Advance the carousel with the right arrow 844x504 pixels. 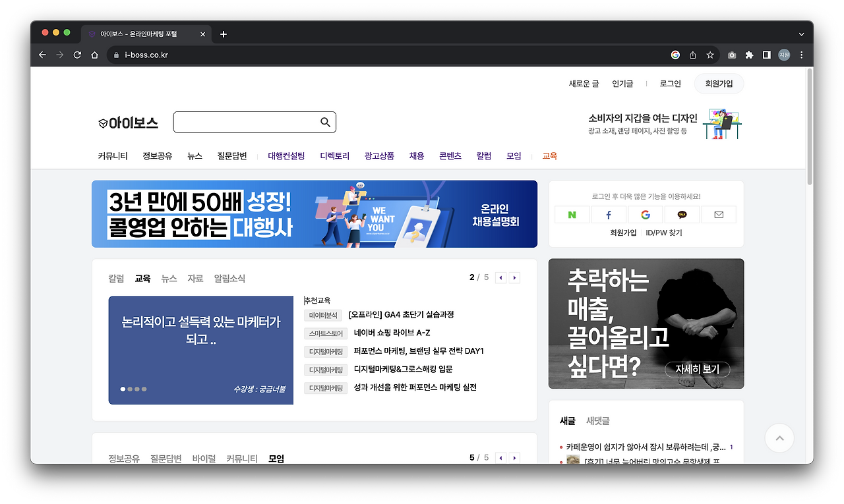pyautogui.click(x=514, y=277)
